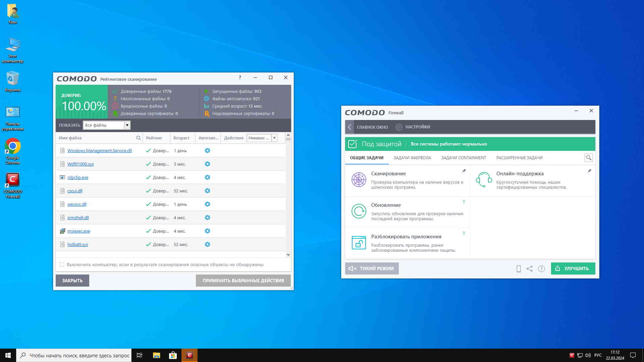
Task: Click the Apply Selected Actions button
Action: tap(243, 281)
